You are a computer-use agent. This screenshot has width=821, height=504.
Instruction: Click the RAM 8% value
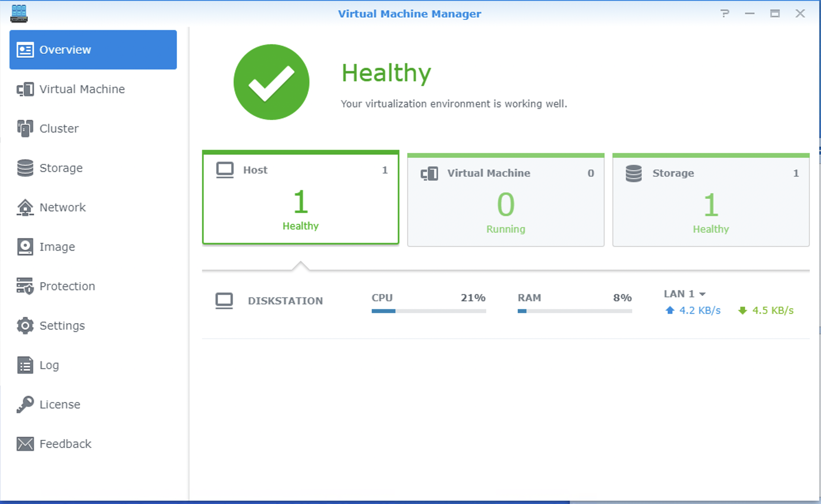[x=622, y=298]
